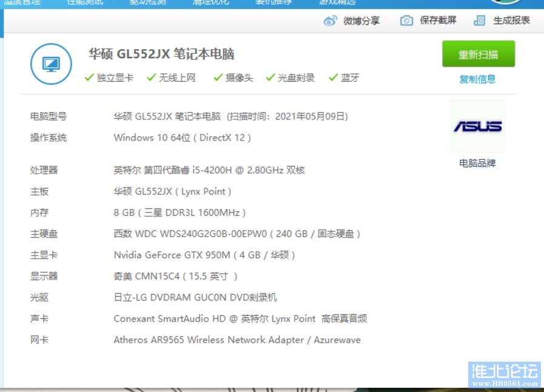544x392 pixels.
Task: Select the 操作系统 row label
Action: click(49, 138)
